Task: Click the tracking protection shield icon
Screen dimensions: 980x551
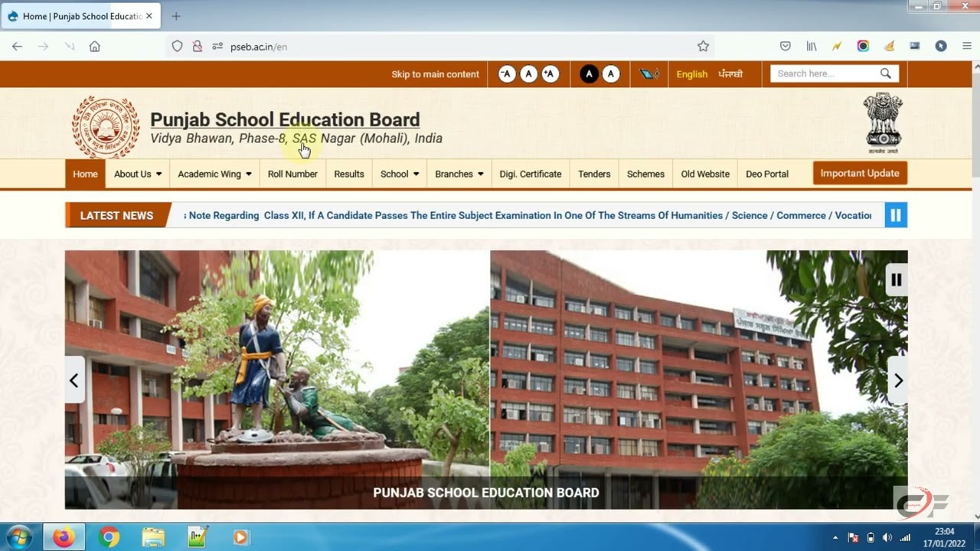Action: pyautogui.click(x=177, y=47)
